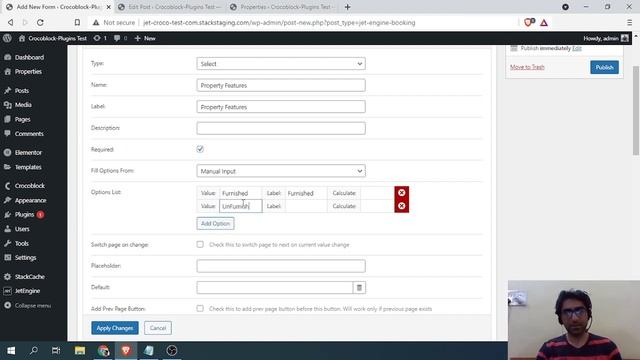This screenshot has height=360, width=640.
Task: Enable Switch page on change checkbox
Action: pos(200,244)
